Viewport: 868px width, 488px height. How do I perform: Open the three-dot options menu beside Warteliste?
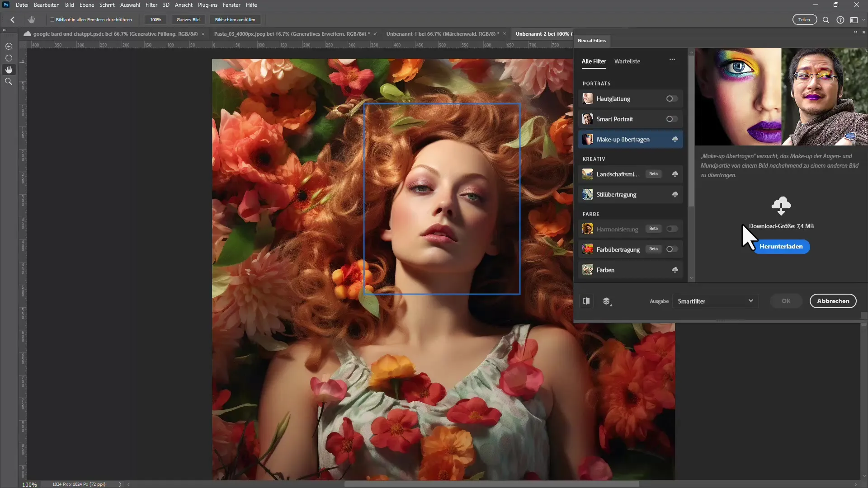672,60
